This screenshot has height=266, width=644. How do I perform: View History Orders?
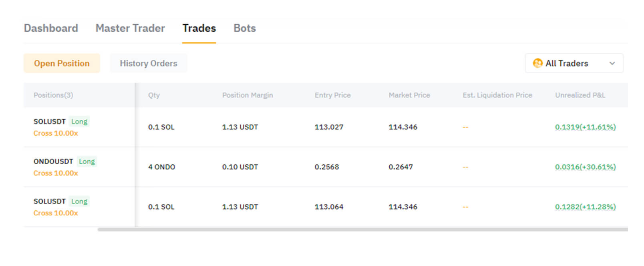(x=148, y=63)
